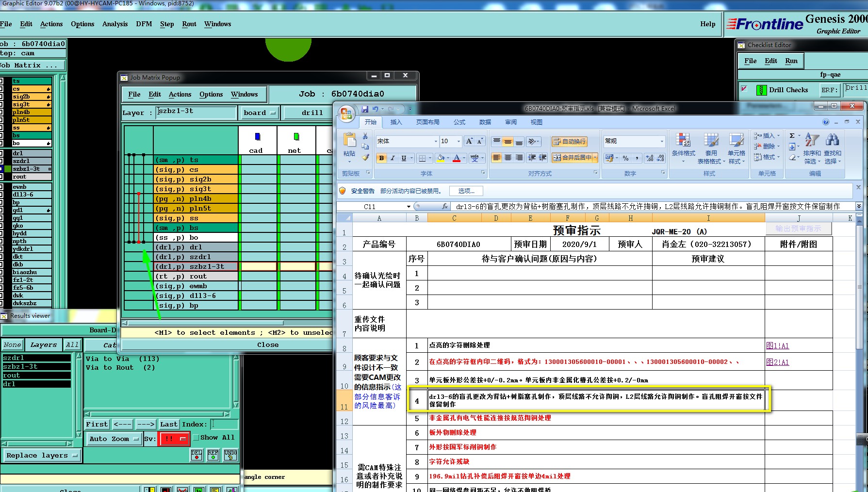The width and height of the screenshot is (868, 492).
Task: Click the REF icon in Results viewer
Action: (213, 455)
